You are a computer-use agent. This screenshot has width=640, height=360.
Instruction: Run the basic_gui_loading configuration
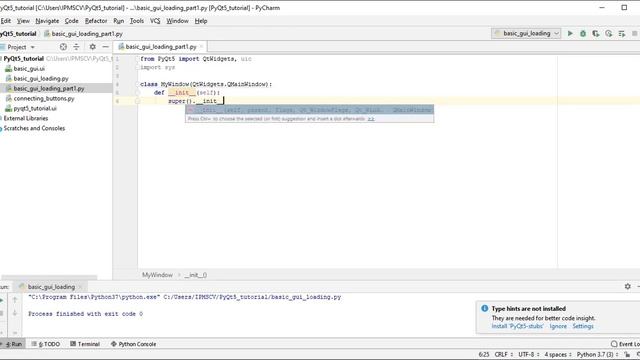570,33
